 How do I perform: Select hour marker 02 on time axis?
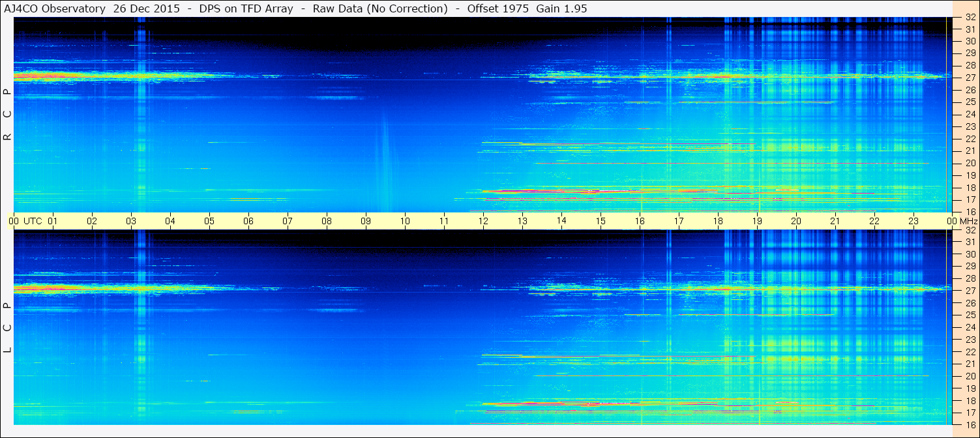[92, 221]
